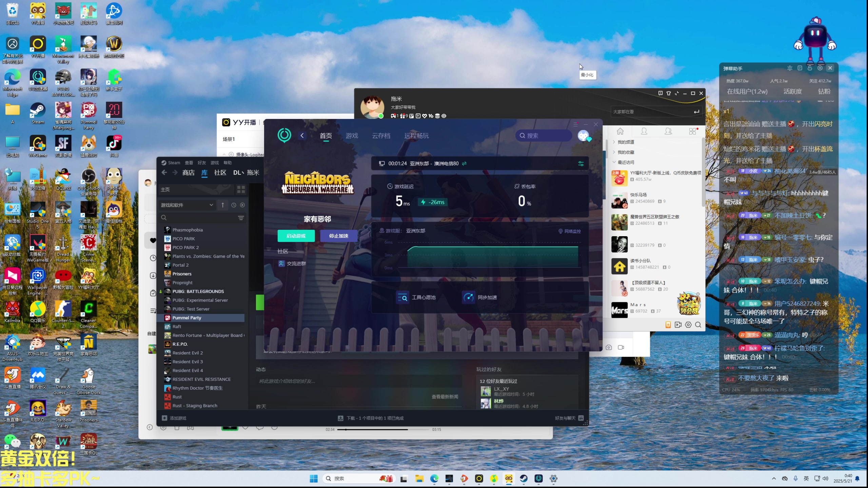The height and width of the screenshot is (488, 868).
Task: Open Steam 好友 menu
Action: tap(202, 163)
